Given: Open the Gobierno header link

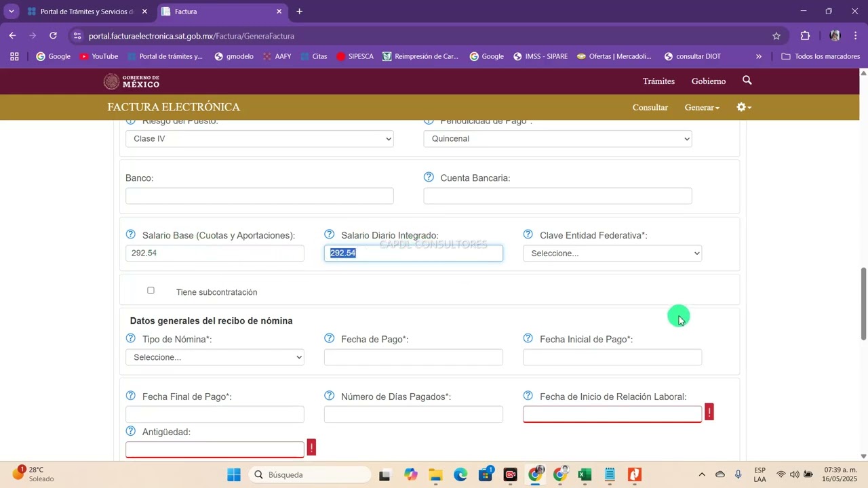Looking at the screenshot, I should pos(709,81).
